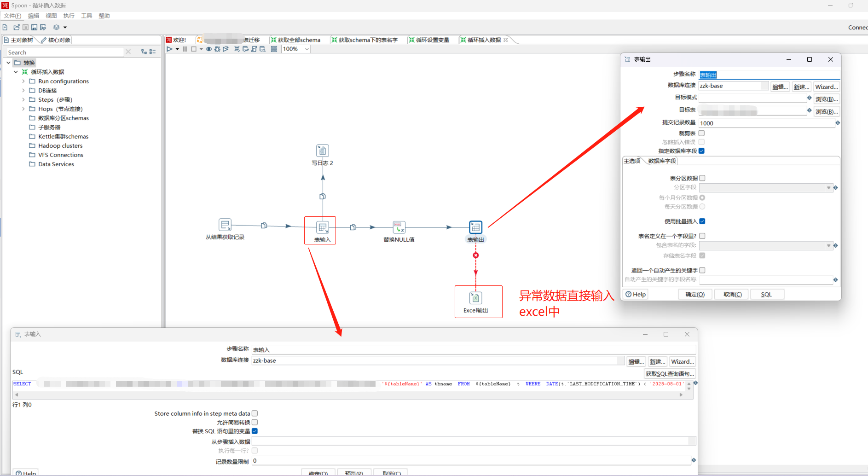Collapse all tree nodes icon beside Search
The height and width of the screenshot is (476, 868).
[153, 52]
